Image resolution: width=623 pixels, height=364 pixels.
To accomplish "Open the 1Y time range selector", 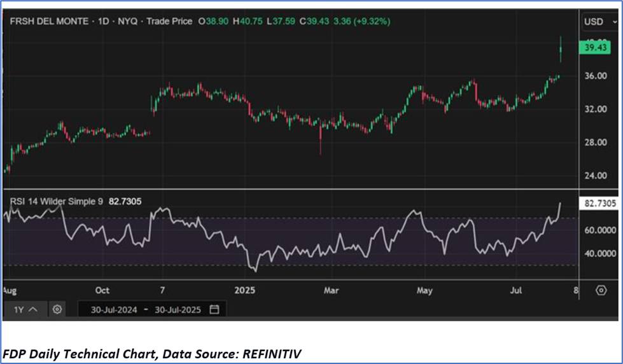I will (24, 309).
